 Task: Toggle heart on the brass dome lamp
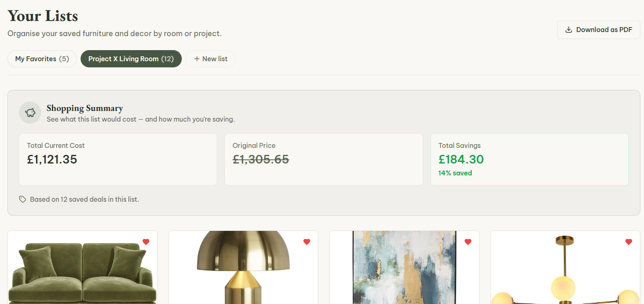[307, 242]
